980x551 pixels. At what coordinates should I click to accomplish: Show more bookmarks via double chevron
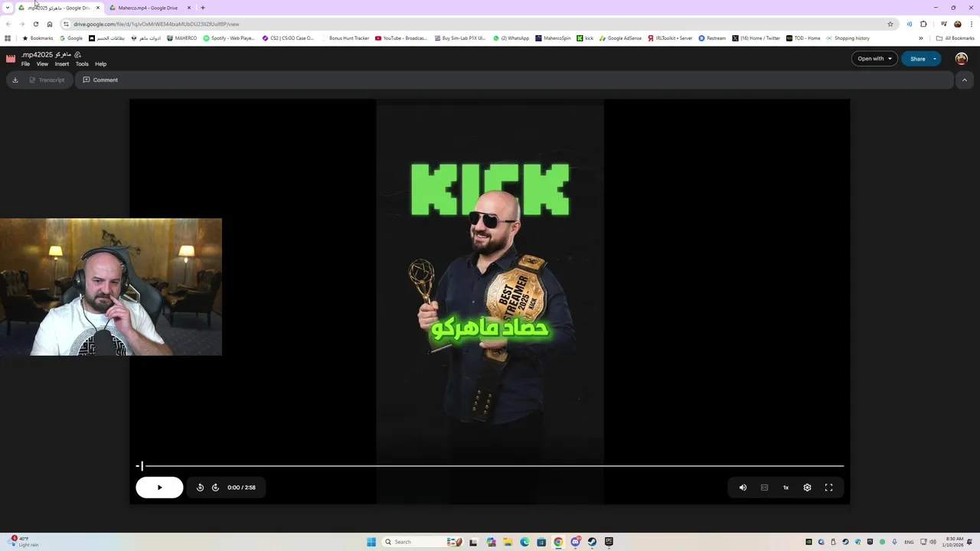pos(920,38)
